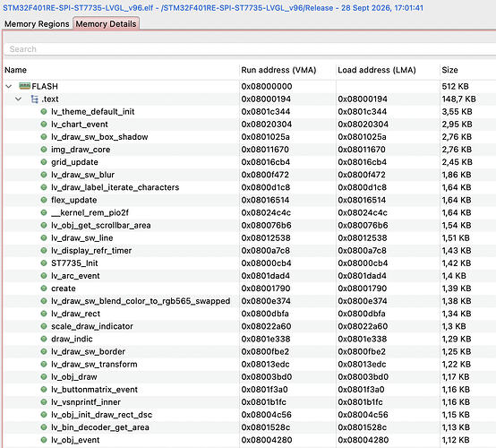This screenshot has width=496, height=448.
Task: Sort by Run address (VMA) column header
Action: pyautogui.click(x=278, y=70)
